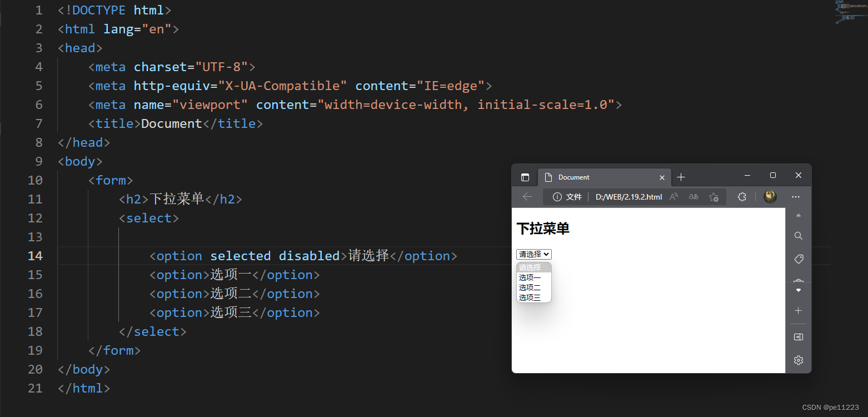Click 请选择 text in the code editor
This screenshot has height=417, width=868.
tap(369, 256)
